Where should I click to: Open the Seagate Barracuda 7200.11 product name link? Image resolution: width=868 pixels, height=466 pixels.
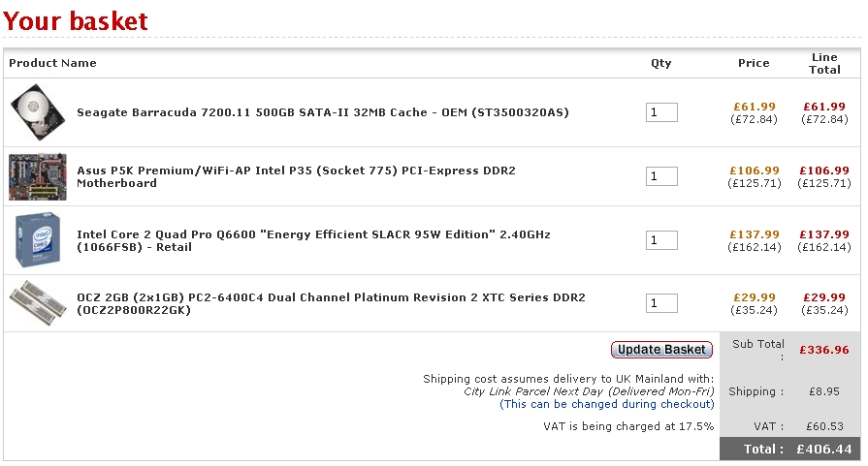point(323,112)
